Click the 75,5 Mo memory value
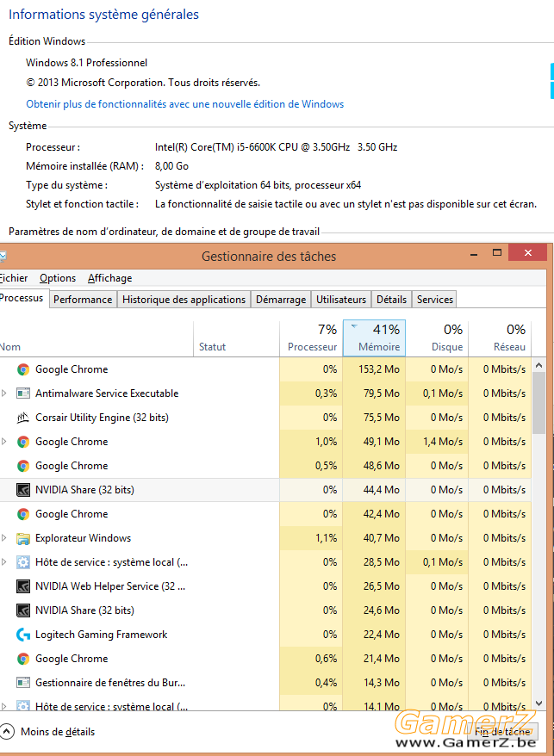554x756 pixels. pos(381,418)
